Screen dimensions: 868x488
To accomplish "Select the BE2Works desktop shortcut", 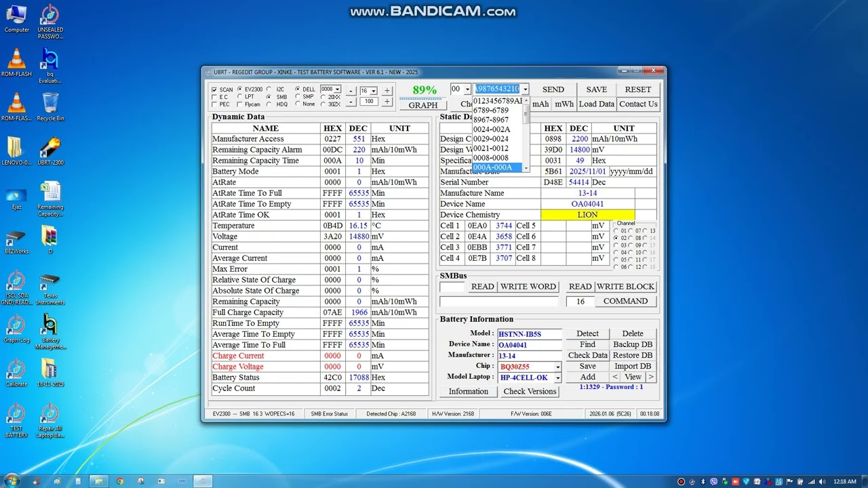I will [16, 241].
